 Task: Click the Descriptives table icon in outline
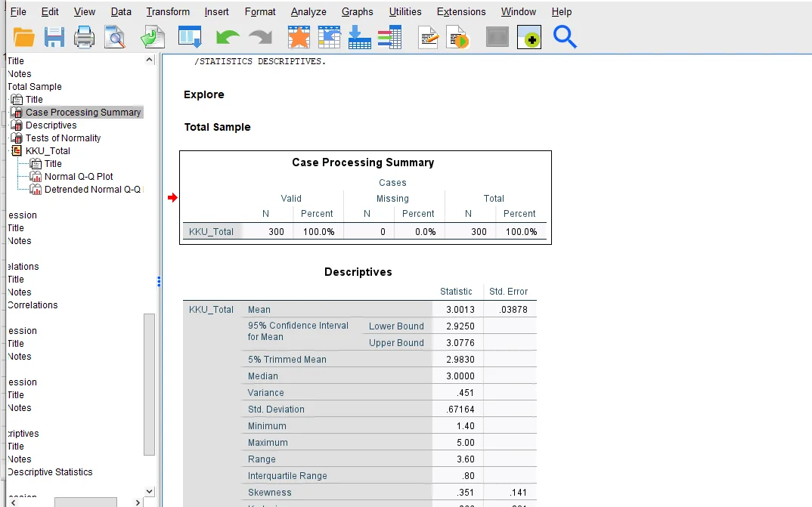(x=17, y=125)
